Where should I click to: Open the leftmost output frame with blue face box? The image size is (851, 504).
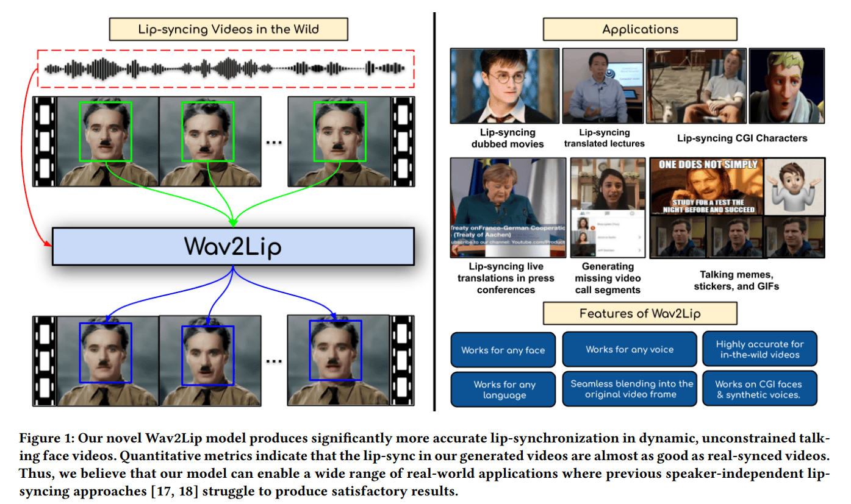[107, 361]
